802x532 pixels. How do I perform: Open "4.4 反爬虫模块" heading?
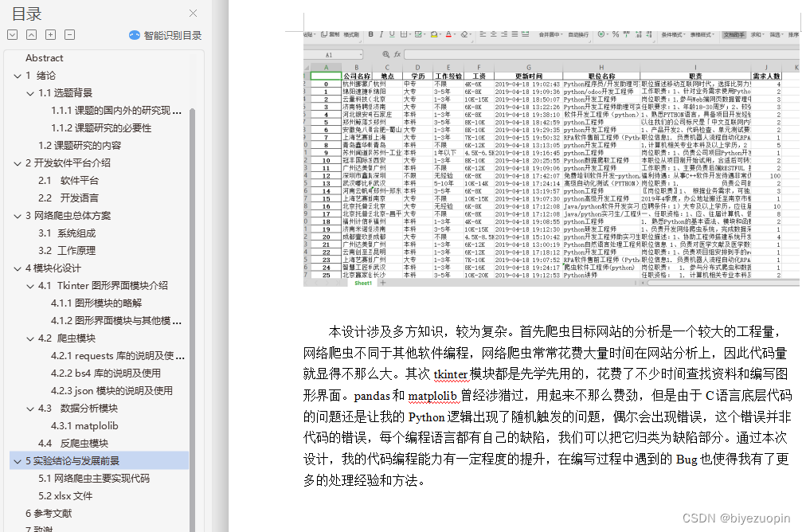73,444
